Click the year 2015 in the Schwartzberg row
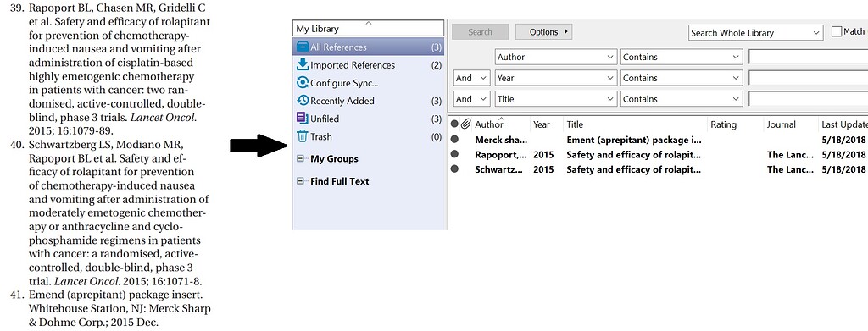 tap(543, 169)
